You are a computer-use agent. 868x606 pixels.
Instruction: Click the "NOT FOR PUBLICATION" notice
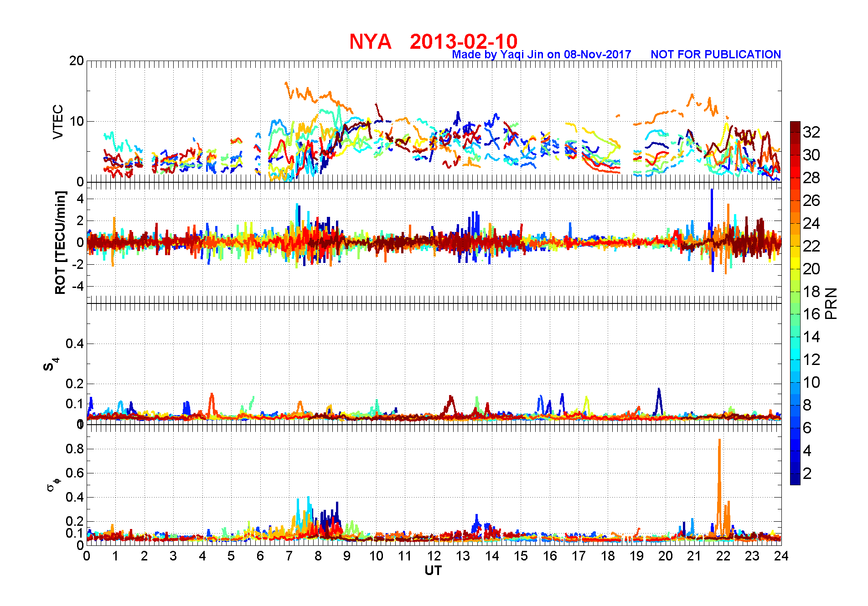(x=716, y=55)
